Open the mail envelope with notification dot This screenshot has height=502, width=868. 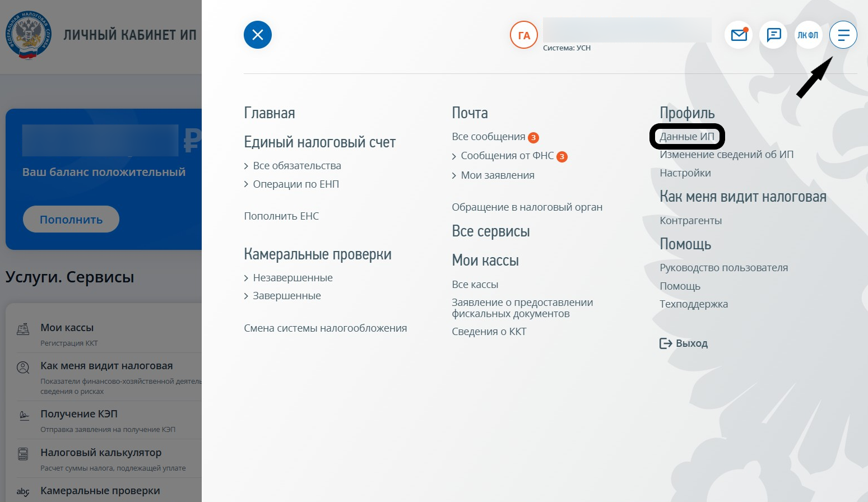click(x=739, y=35)
